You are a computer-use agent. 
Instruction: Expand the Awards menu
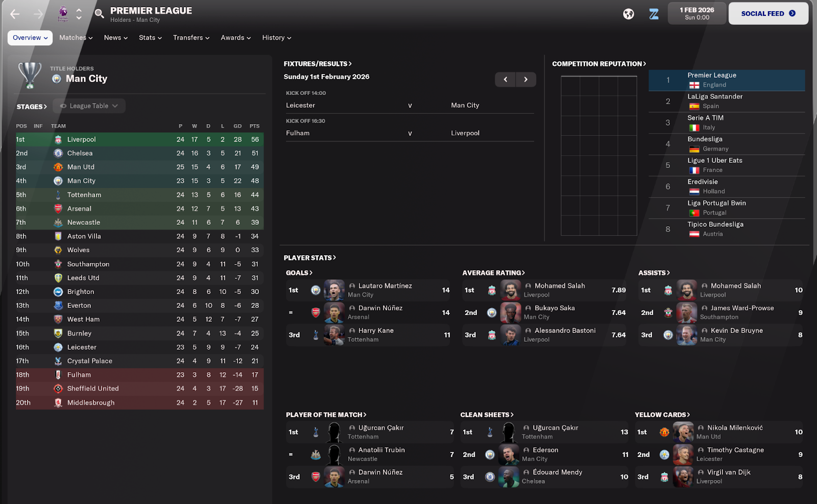[235, 38]
